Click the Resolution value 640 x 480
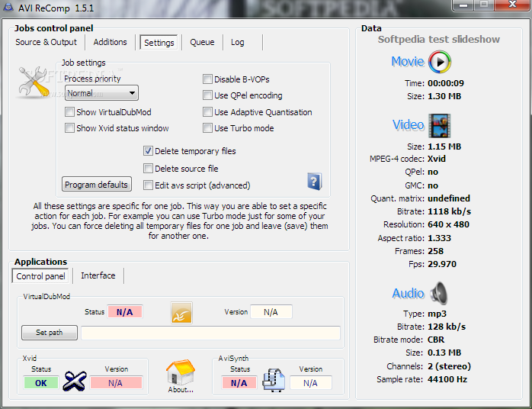 [448, 224]
